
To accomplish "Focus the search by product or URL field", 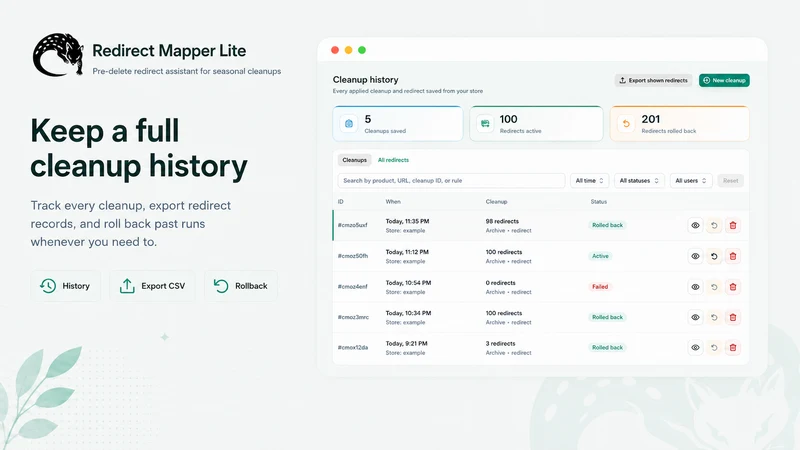I will 451,181.
